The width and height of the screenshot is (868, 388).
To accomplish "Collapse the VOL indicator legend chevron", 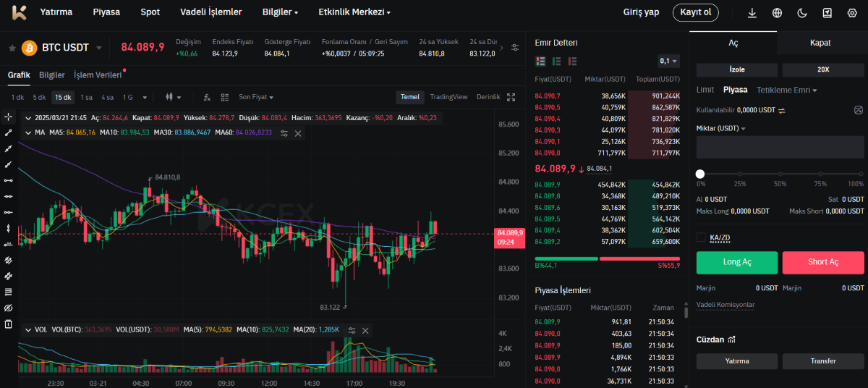I will tap(28, 330).
